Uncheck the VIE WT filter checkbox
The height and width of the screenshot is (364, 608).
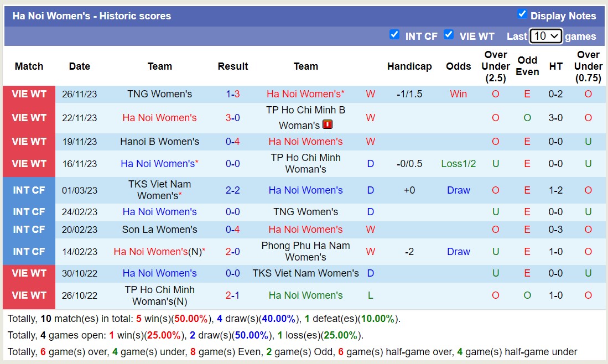[x=449, y=34]
